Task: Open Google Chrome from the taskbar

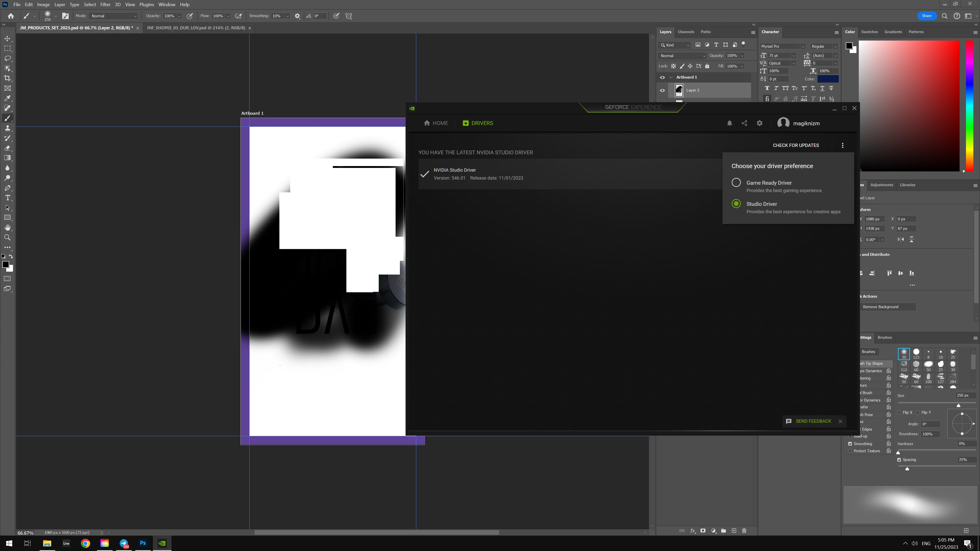Action: 85,543
